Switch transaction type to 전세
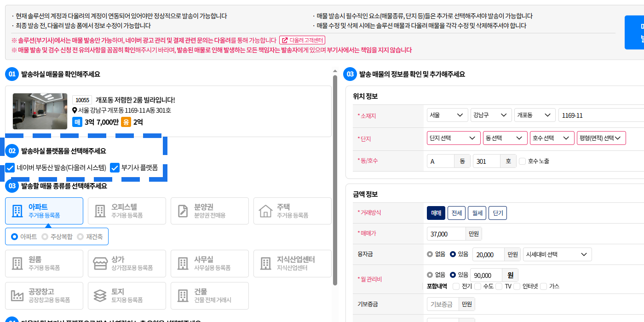The image size is (644, 322). tap(456, 213)
